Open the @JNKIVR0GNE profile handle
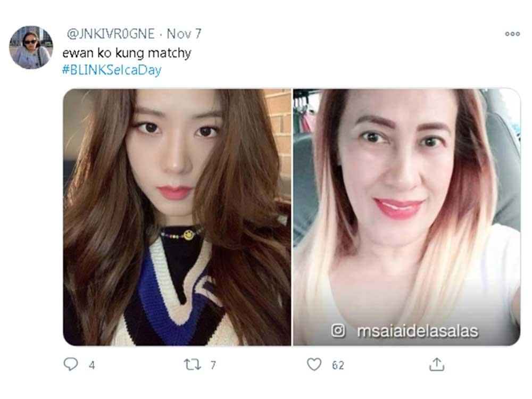Image resolution: width=532 pixels, height=399 pixels. coord(111,34)
